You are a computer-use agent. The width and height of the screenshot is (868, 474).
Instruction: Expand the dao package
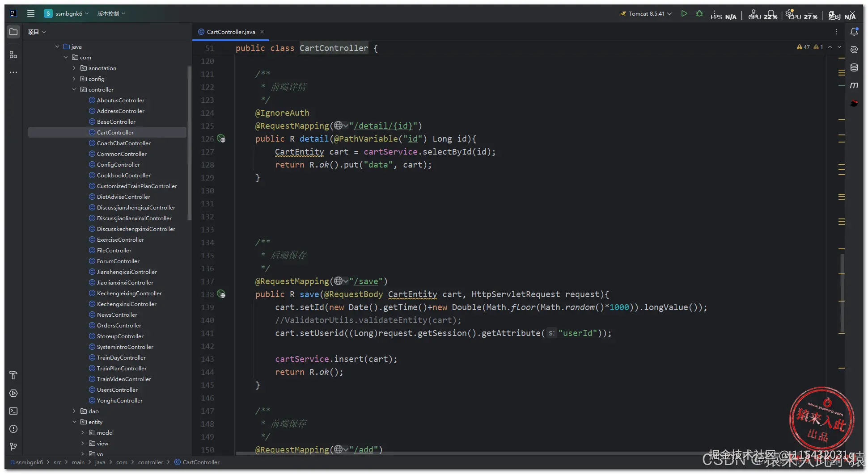pyautogui.click(x=74, y=411)
